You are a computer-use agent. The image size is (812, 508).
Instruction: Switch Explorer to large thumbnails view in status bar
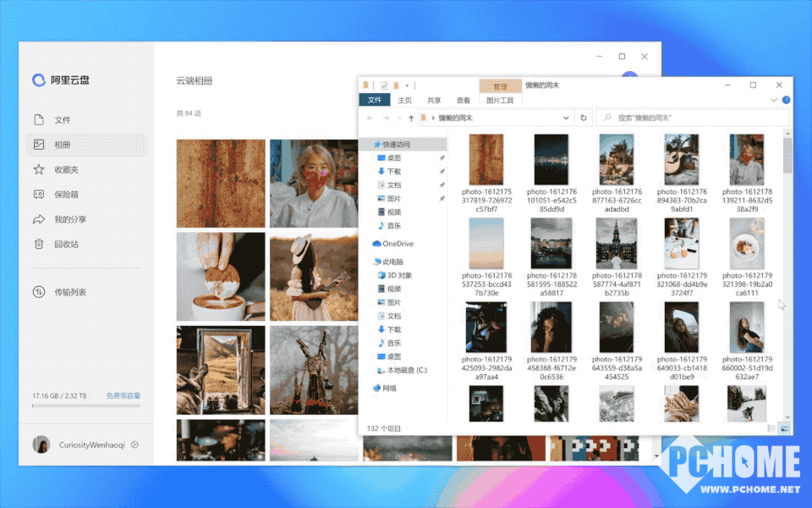click(785, 428)
